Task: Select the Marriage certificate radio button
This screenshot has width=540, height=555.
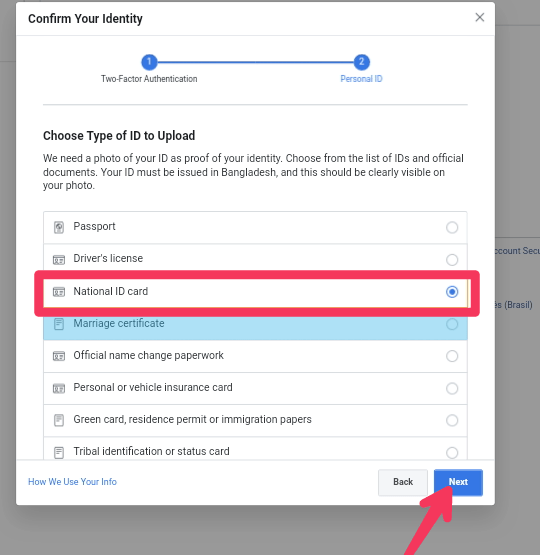Action: coord(452,324)
